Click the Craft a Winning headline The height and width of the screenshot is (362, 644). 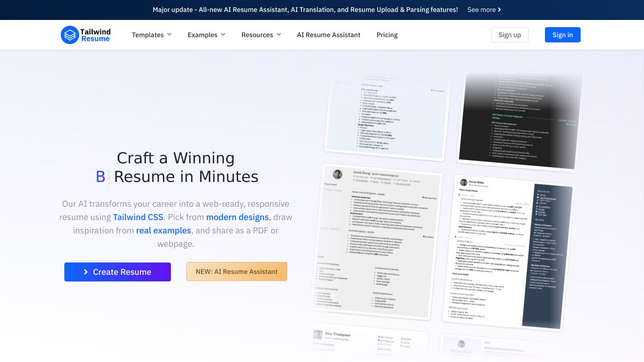(176, 158)
